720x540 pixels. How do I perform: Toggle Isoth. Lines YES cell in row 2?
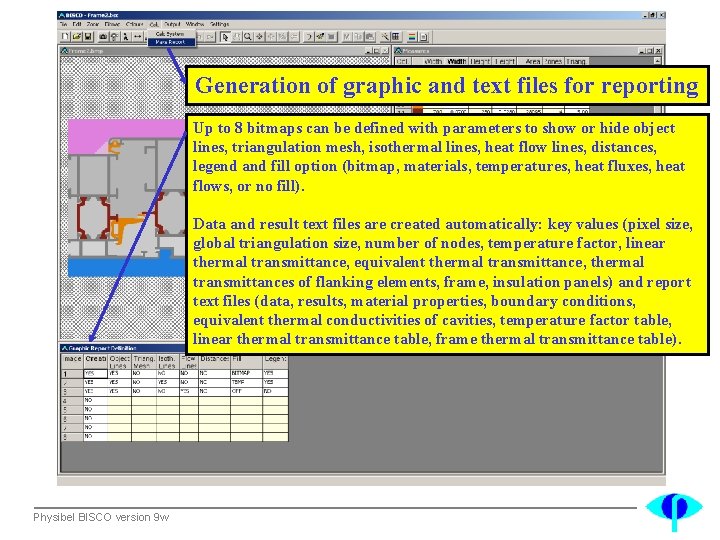[168, 382]
